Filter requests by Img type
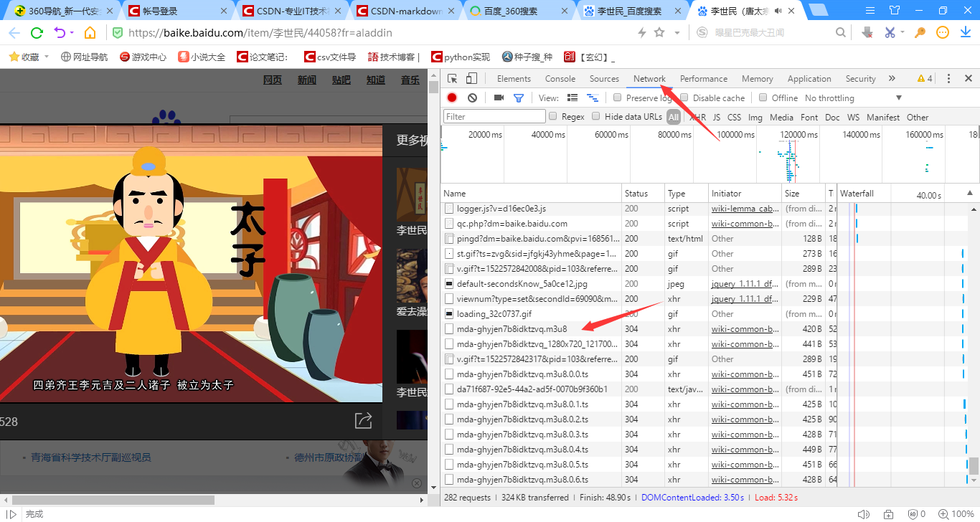The width and height of the screenshot is (980, 522). coord(755,117)
